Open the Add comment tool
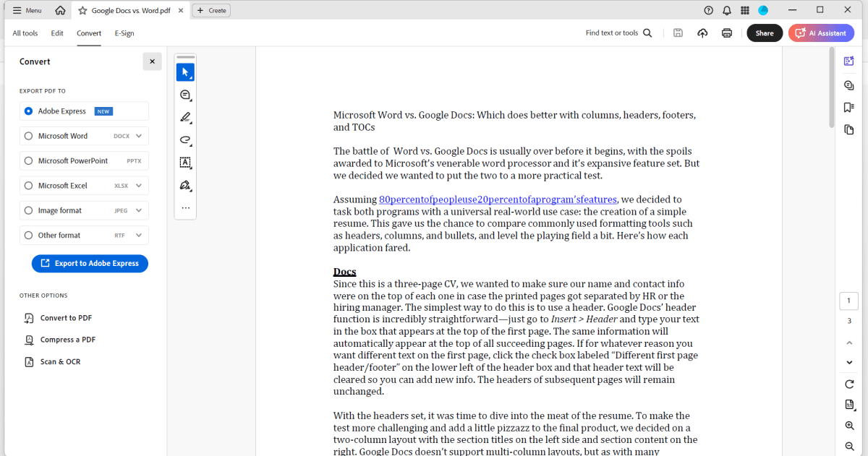This screenshot has width=868, height=456. coord(185,95)
